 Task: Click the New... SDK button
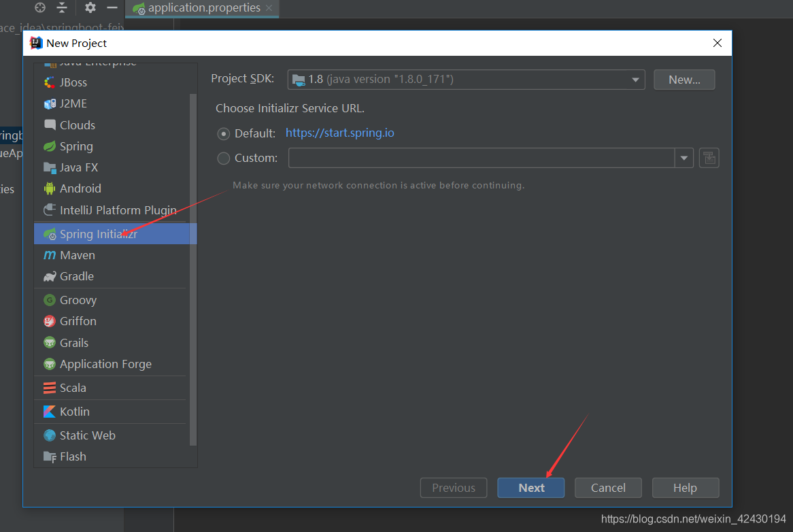[x=684, y=80]
